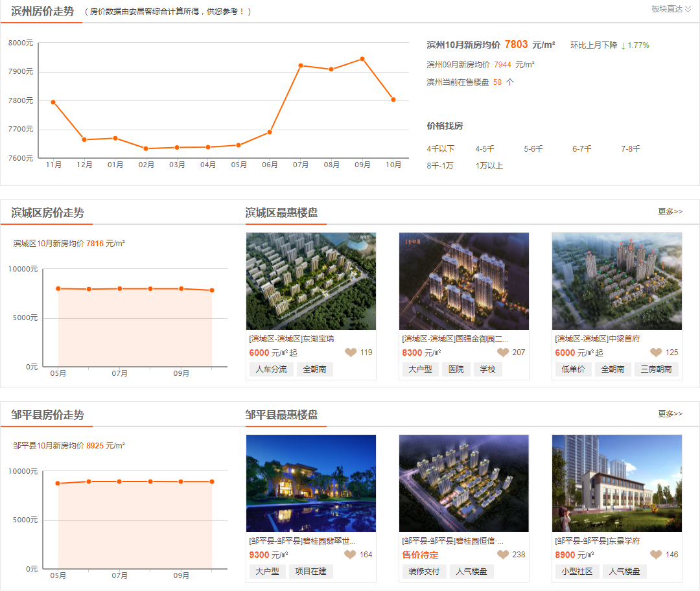Click the 09月 peak point on the trend chart
Image resolution: width=700 pixels, height=591 pixels.
point(362,58)
